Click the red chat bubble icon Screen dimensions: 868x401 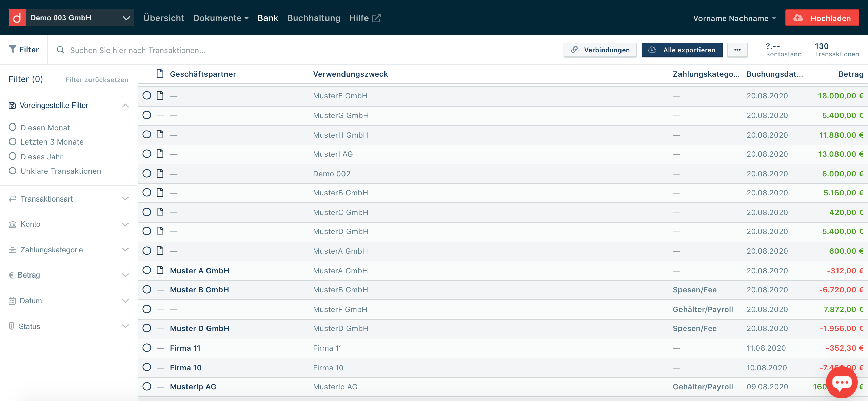click(x=842, y=382)
